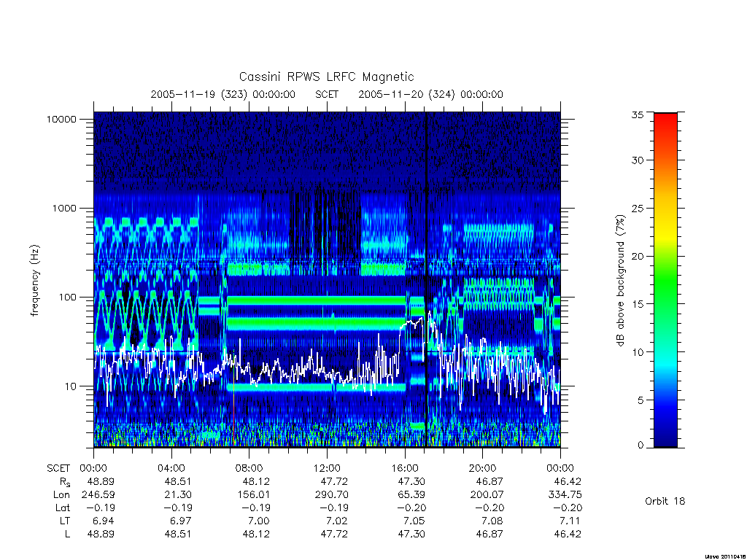Click the 10000 Hz frequency axis label
This screenshot has width=747, height=560.
pyautogui.click(x=61, y=120)
